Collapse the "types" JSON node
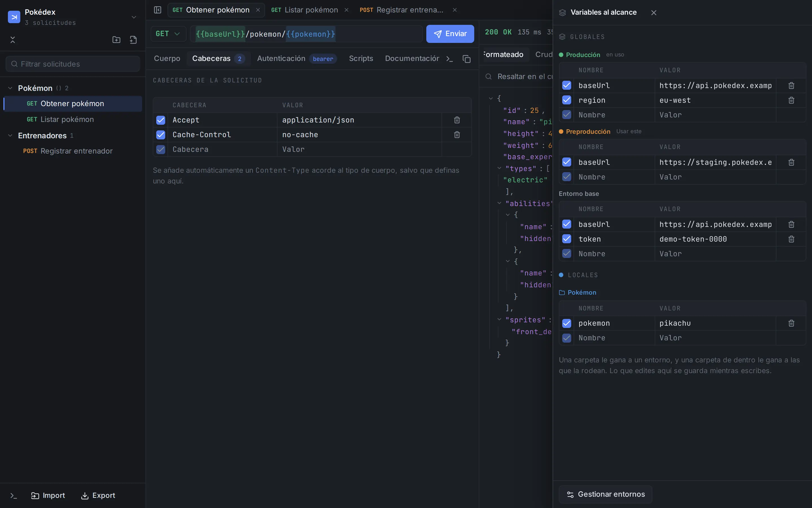This screenshot has width=812, height=508. coord(499,168)
